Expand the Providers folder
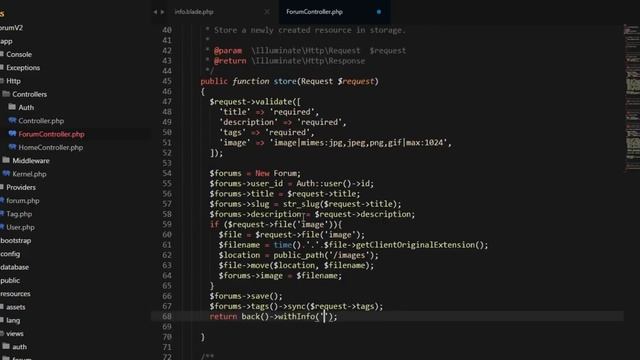The width and height of the screenshot is (640, 360). [x=20, y=187]
